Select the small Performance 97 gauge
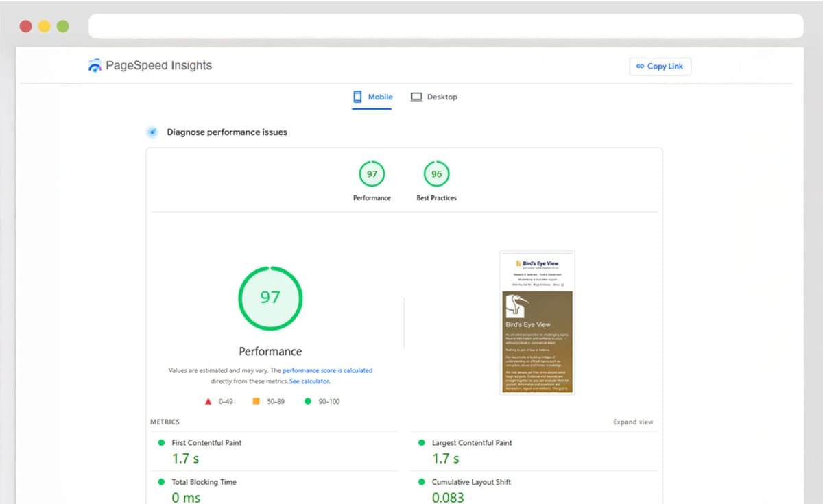Image resolution: width=823 pixels, height=504 pixels. tap(372, 174)
